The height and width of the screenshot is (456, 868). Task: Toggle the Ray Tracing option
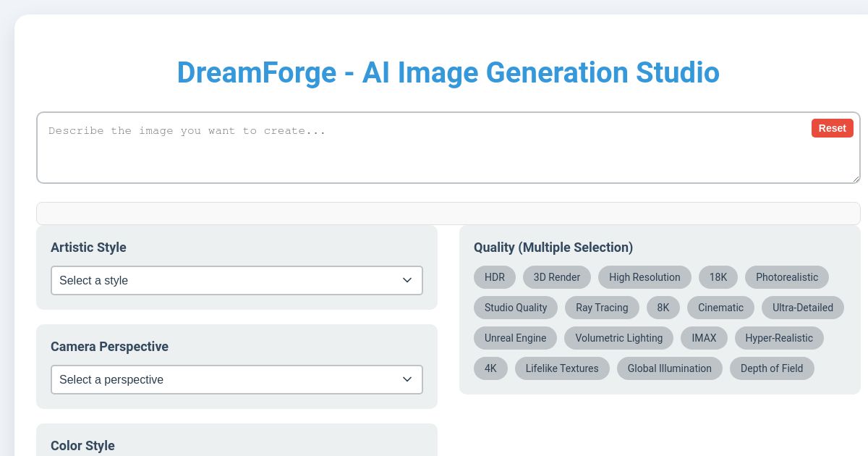[602, 308]
